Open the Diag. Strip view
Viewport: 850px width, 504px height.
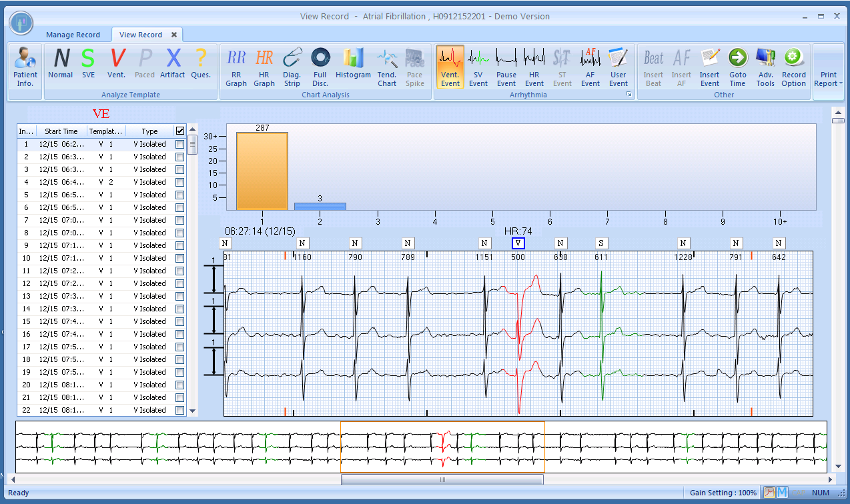[x=292, y=68]
